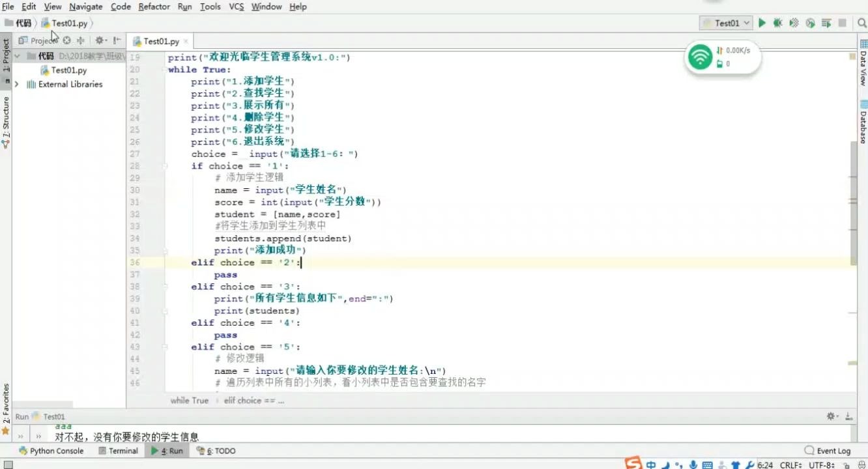
Task: Collapse the 代码 project root node
Action: point(17,55)
